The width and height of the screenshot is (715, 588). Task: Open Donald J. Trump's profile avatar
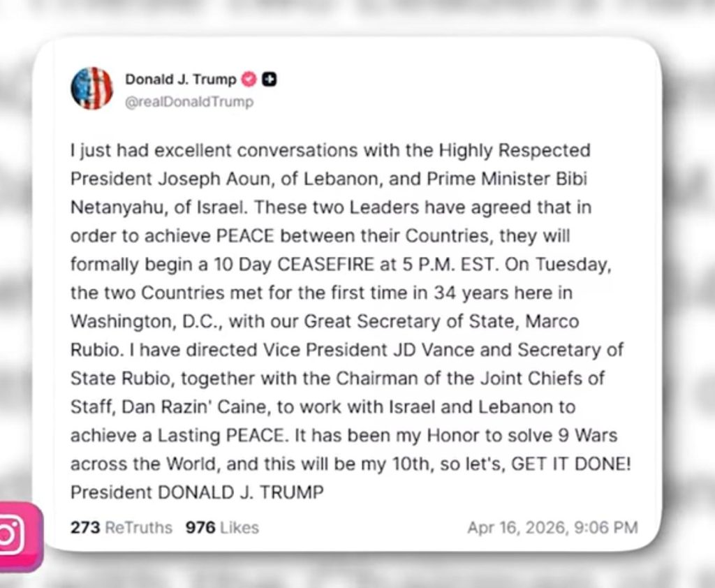[91, 89]
